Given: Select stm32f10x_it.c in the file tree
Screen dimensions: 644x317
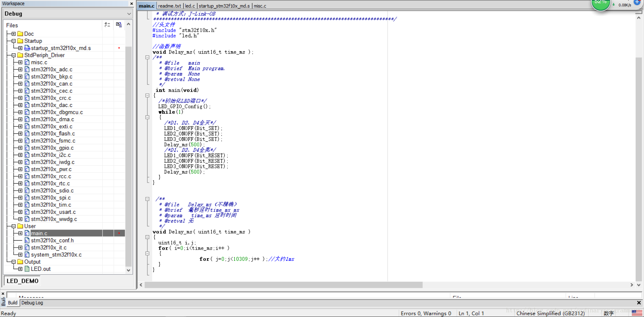Looking at the screenshot, I should (x=49, y=248).
